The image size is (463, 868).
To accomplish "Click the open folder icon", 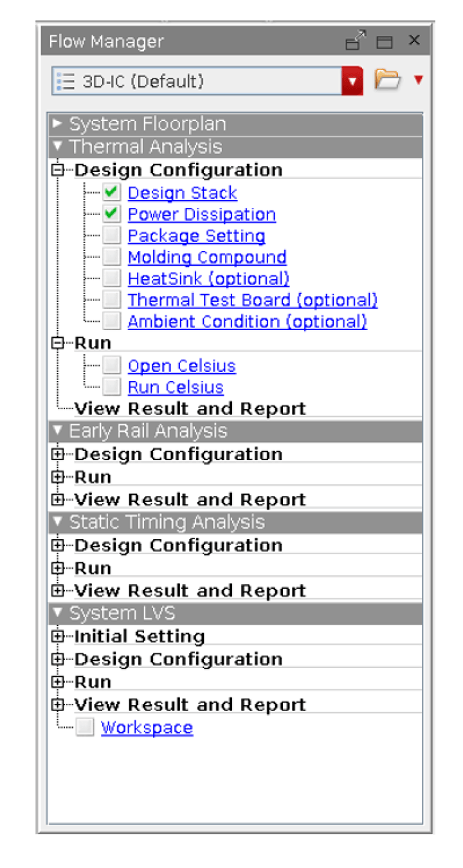I will pyautogui.click(x=387, y=80).
